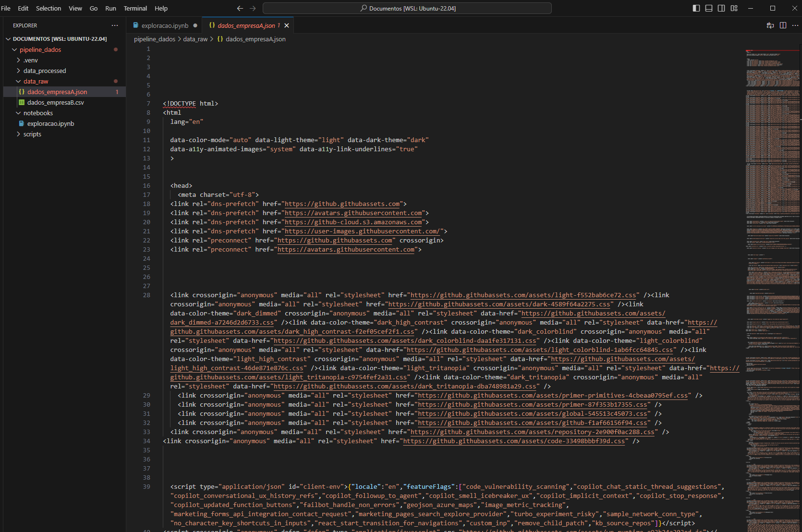The image size is (802, 532).
Task: Open the https://github.githubassets.com link on line 18
Action: pos(342,204)
